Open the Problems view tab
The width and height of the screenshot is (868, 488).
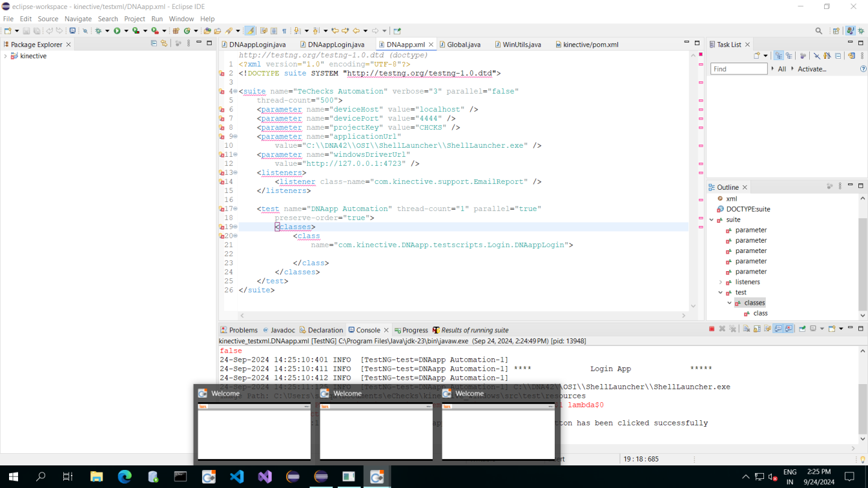pyautogui.click(x=243, y=330)
